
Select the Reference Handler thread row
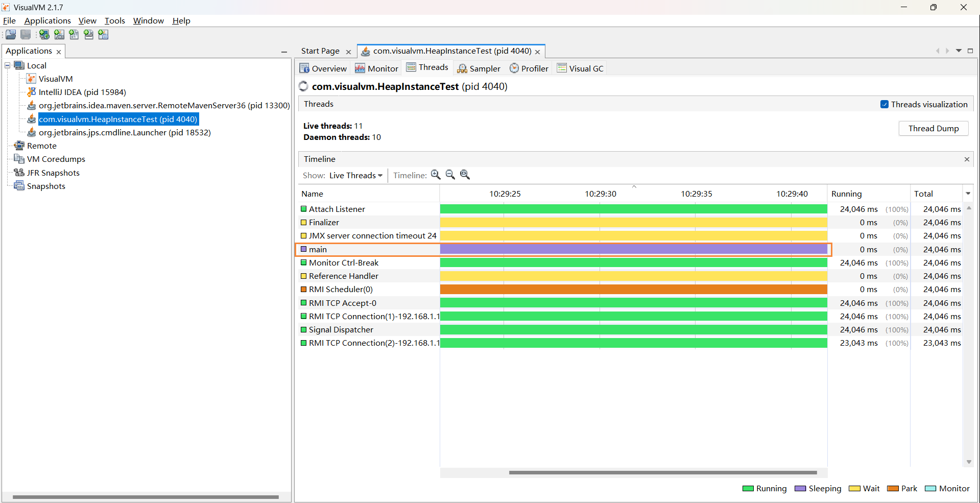630,276
